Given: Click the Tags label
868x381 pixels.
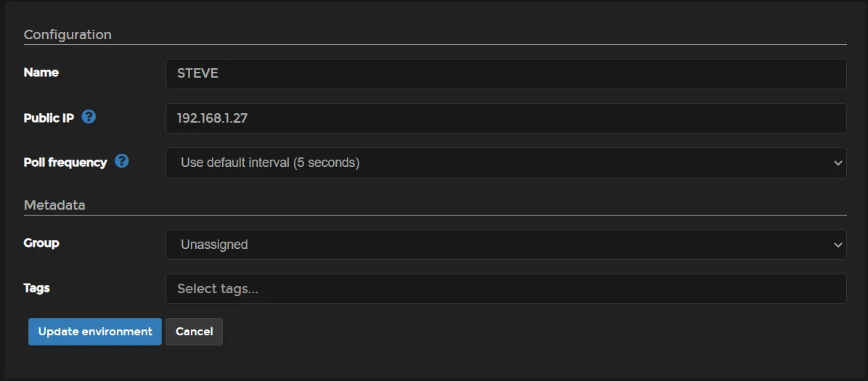Looking at the screenshot, I should tap(37, 288).
